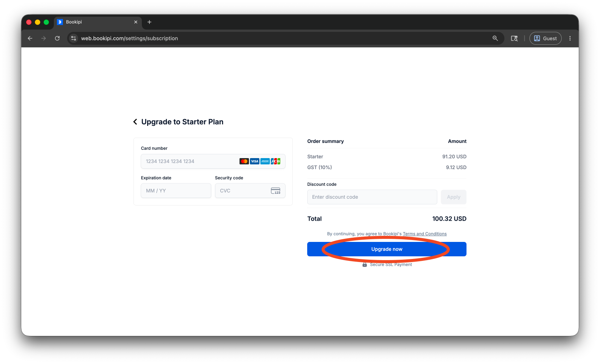Click the browser back arrow
Image resolution: width=600 pixels, height=364 pixels.
pos(30,38)
